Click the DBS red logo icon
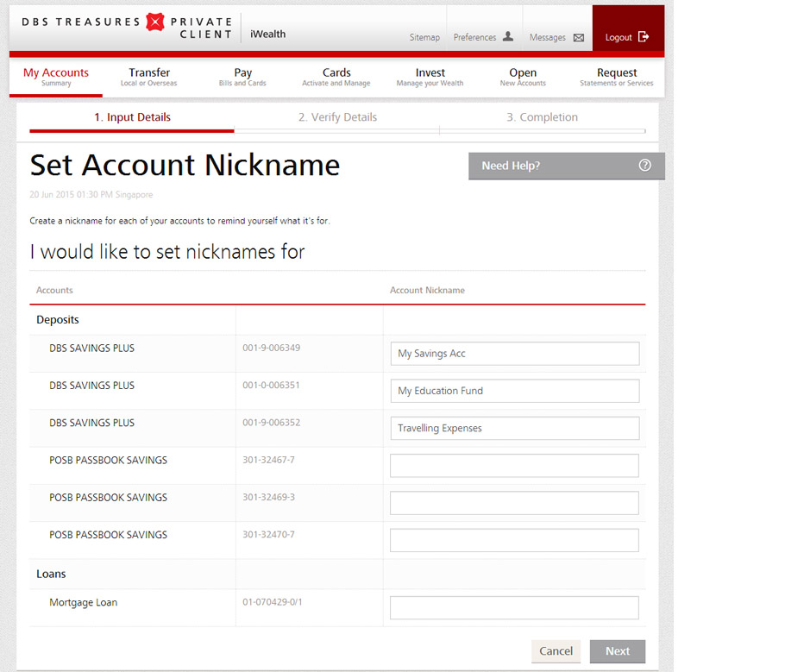 point(154,22)
